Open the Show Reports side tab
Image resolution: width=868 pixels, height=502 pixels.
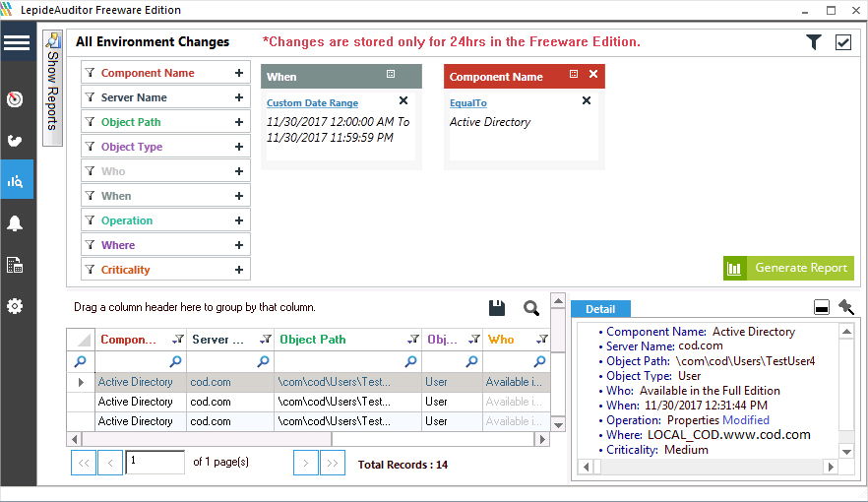coord(52,89)
